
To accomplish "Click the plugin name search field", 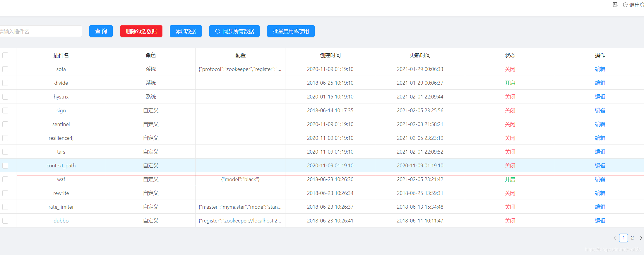I will 40,31.
